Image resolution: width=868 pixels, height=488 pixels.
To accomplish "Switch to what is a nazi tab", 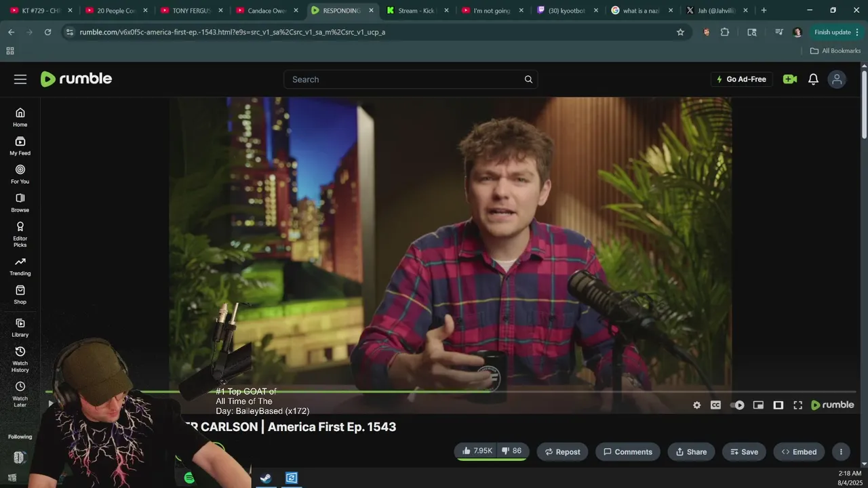I will 643,11.
